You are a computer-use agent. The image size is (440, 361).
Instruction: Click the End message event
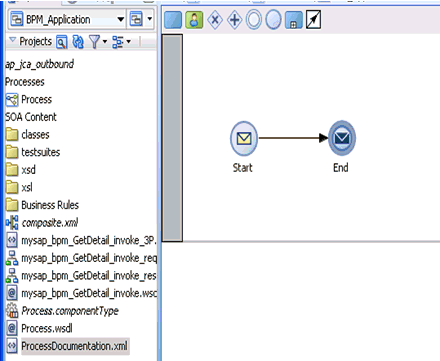pyautogui.click(x=342, y=138)
